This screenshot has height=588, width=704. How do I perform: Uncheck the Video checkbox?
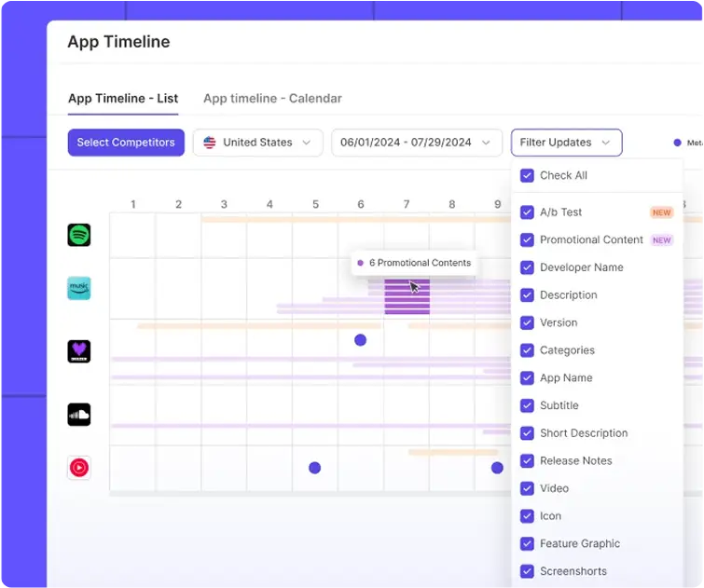click(527, 488)
